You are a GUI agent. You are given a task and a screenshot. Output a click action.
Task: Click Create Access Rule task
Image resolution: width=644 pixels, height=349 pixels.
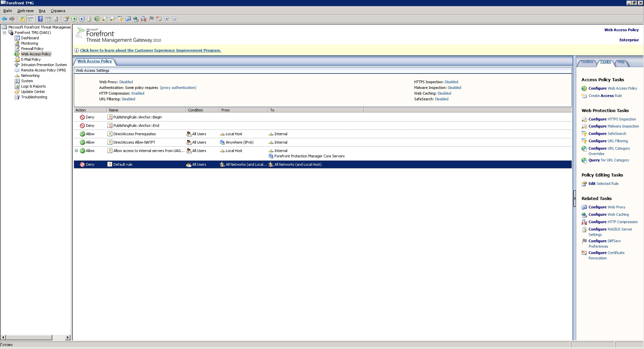(x=605, y=96)
